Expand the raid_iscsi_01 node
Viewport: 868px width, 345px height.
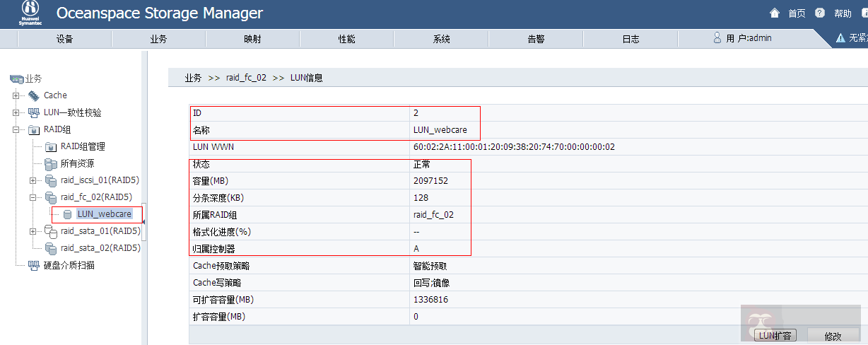tap(33, 180)
